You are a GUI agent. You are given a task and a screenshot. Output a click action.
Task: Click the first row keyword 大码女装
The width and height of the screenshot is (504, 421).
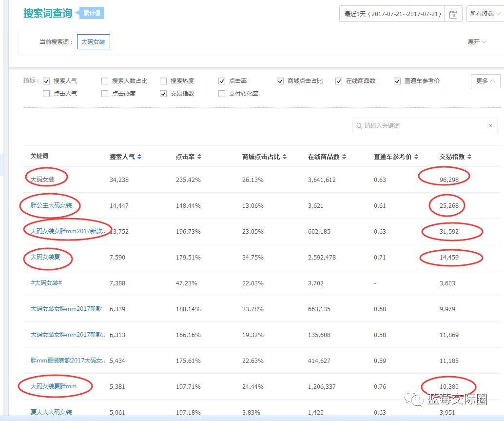[x=42, y=180]
